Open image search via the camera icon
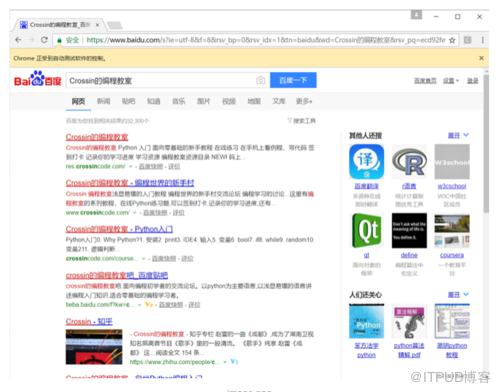This screenshot has height=392, width=500. click(x=261, y=80)
